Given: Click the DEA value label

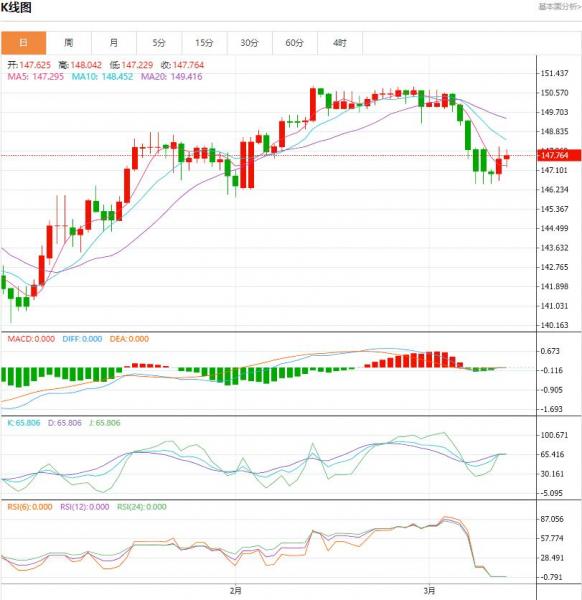Looking at the screenshot, I should (x=129, y=339).
